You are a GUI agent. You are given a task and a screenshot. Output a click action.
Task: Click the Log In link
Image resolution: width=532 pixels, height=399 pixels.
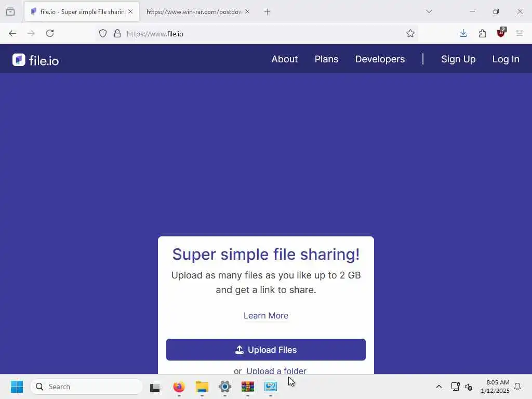pos(506,59)
